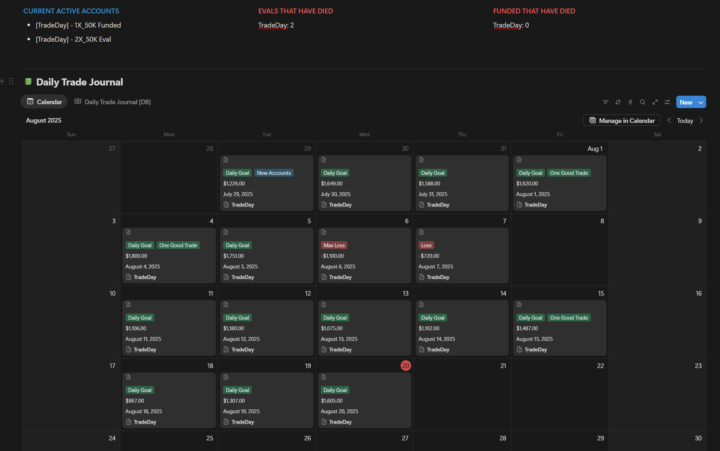Click Manage in Calendar button
Screen dimensions: 720x451
(622, 120)
